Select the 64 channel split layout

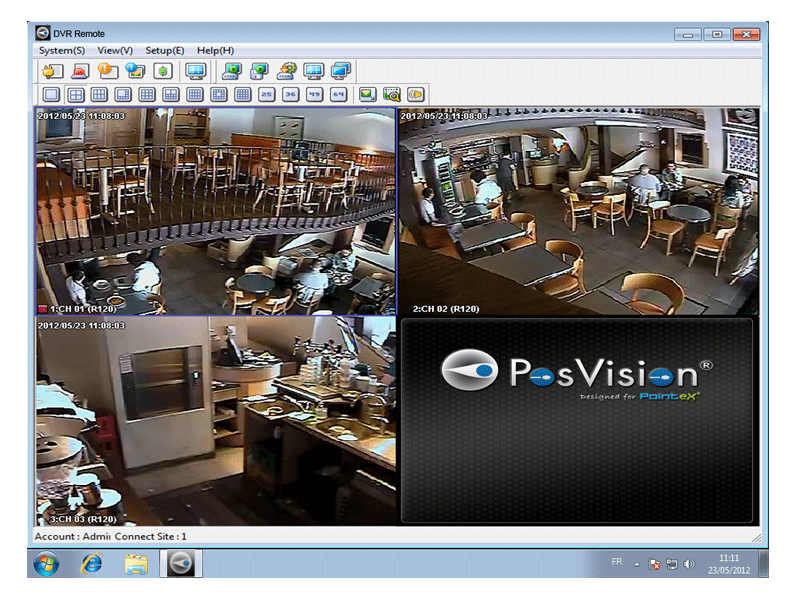point(338,94)
